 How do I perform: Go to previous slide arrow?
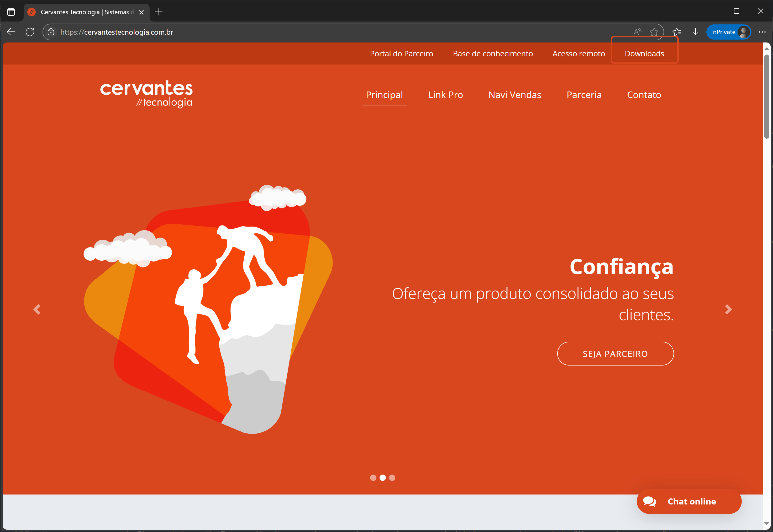[x=37, y=309]
